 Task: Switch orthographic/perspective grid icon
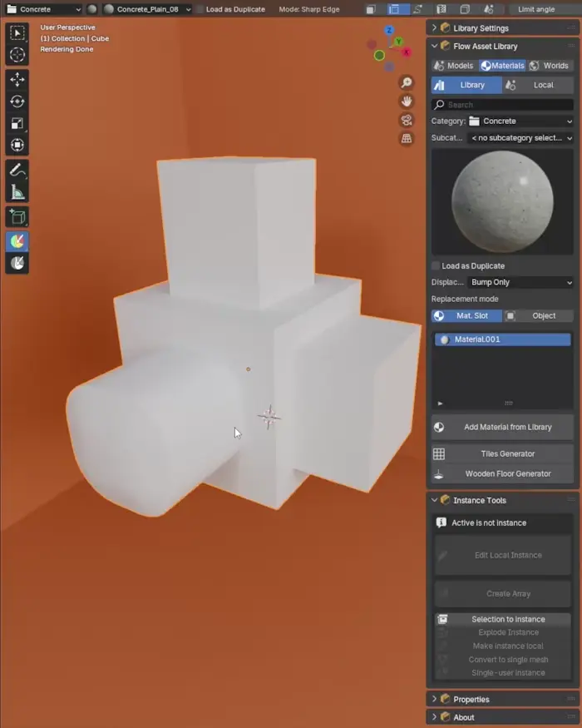pos(407,138)
